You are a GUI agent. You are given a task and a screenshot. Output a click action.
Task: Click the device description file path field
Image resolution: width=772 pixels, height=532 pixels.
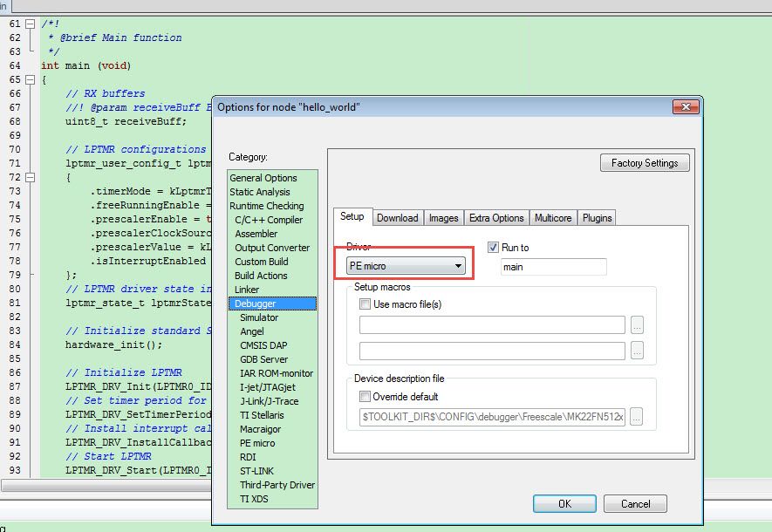[492, 417]
